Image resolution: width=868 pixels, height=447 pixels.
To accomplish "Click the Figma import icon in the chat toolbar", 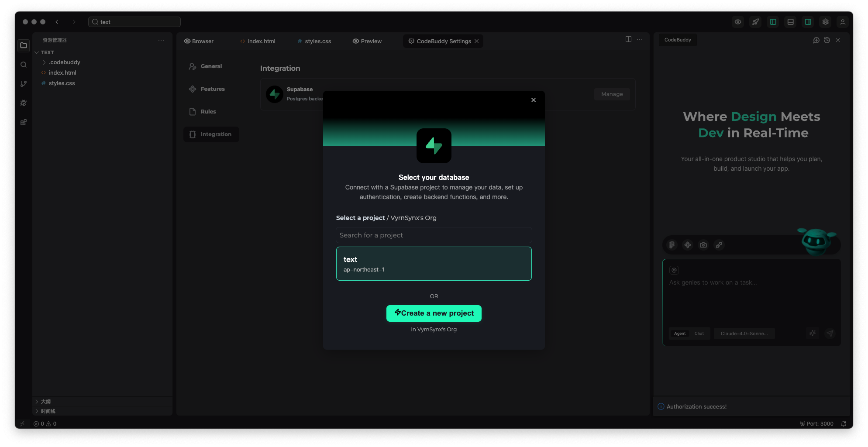I will tap(672, 245).
